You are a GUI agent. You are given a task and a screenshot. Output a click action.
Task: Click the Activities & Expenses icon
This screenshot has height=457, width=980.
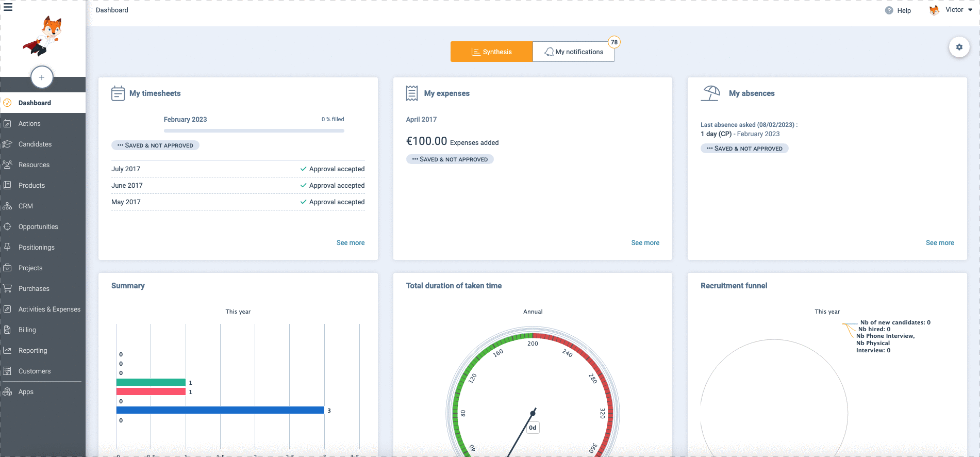pyautogui.click(x=7, y=309)
